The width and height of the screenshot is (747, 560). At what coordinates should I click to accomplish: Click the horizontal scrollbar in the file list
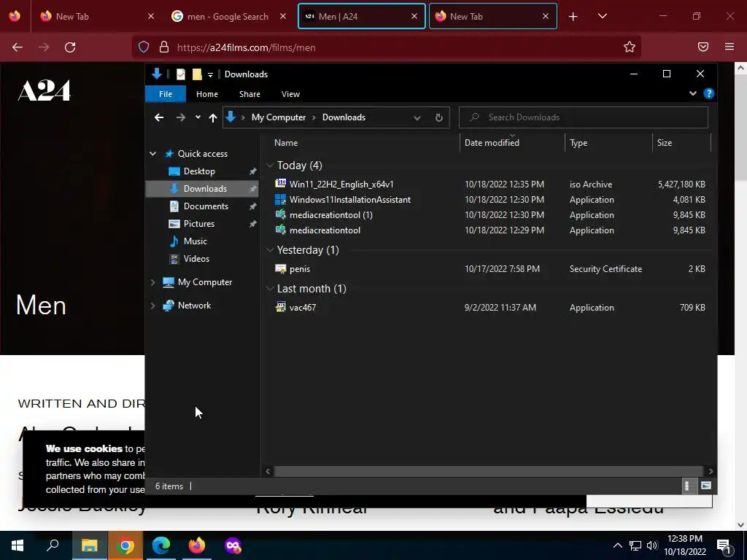click(489, 471)
